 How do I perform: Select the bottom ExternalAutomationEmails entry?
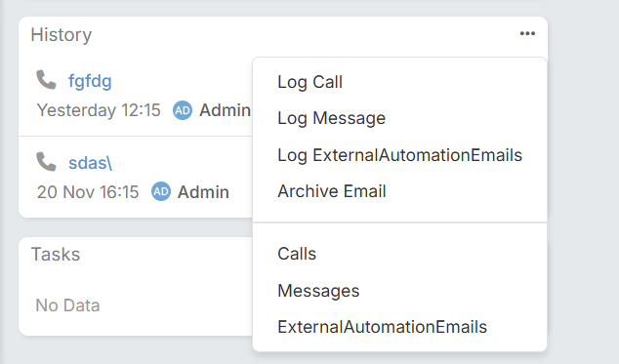pyautogui.click(x=382, y=327)
